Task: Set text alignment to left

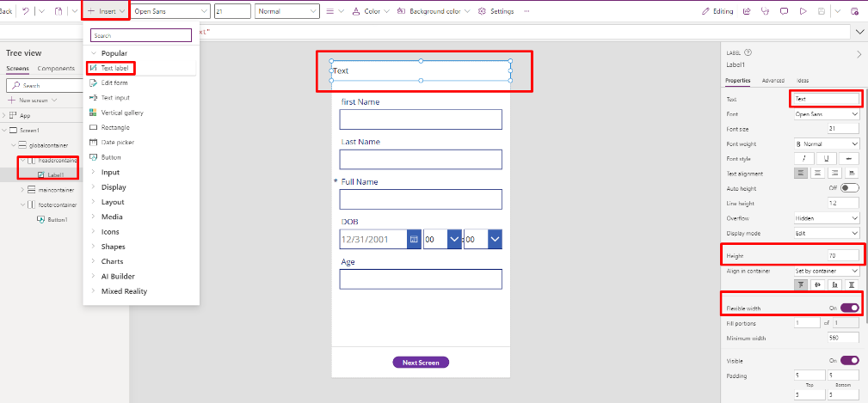Action: point(801,173)
